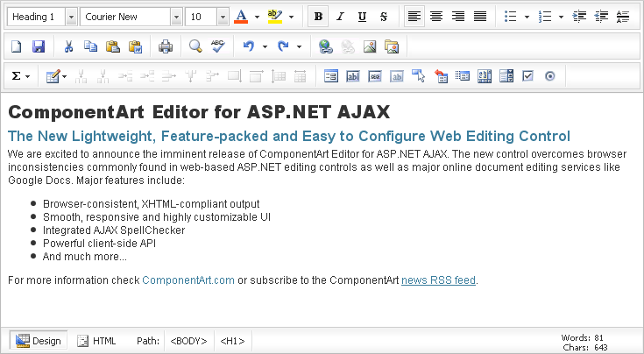Insert a password field
This screenshot has height=354, width=644.
[x=375, y=76]
